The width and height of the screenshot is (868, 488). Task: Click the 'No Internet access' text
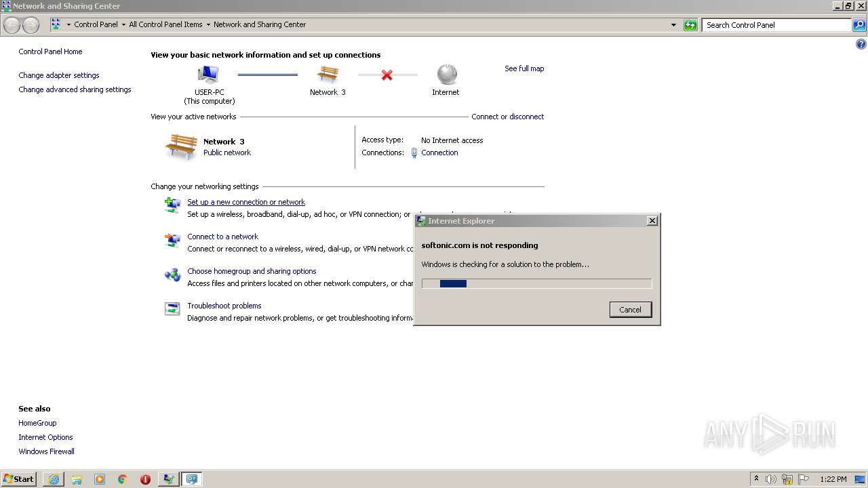pos(452,140)
